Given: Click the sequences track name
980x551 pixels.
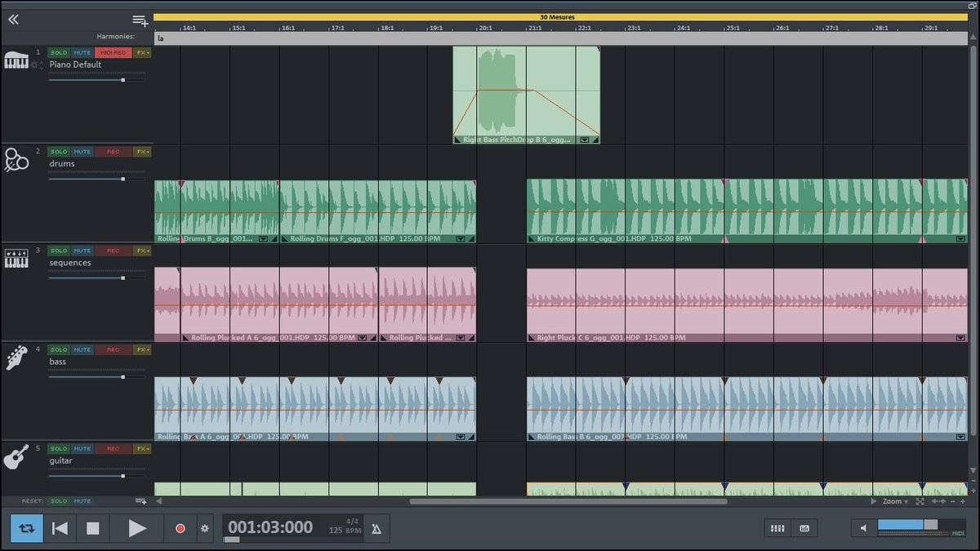Looking at the screenshot, I should click(x=70, y=263).
